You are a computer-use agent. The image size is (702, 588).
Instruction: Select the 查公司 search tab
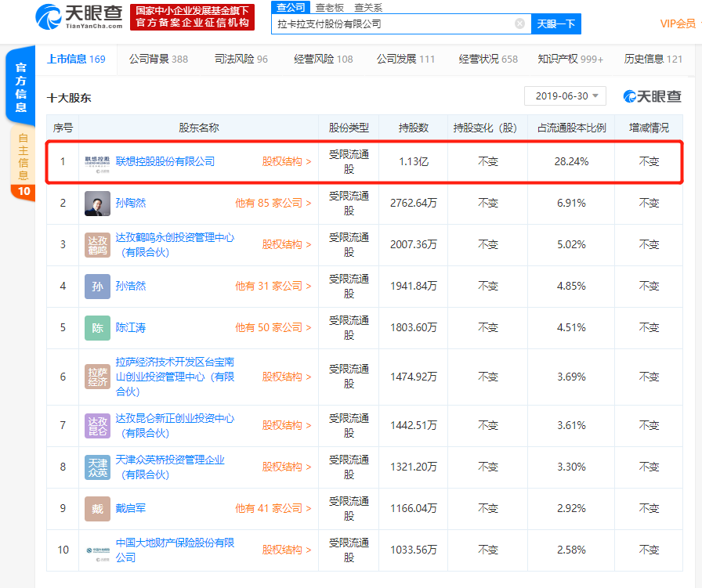tap(291, 7)
